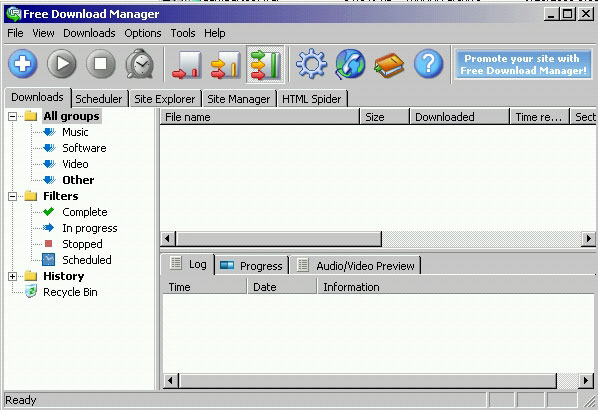Open the Tools menu
Image resolution: width=598 pixels, height=410 pixels.
[x=183, y=33]
